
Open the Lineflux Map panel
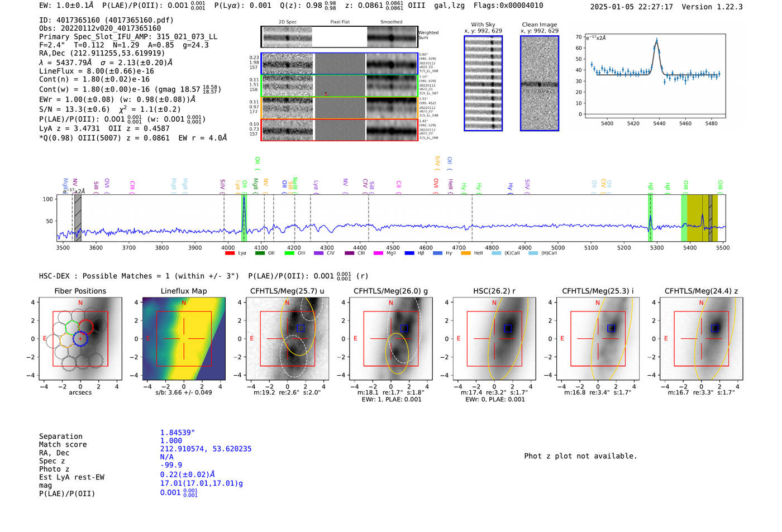[x=184, y=339]
